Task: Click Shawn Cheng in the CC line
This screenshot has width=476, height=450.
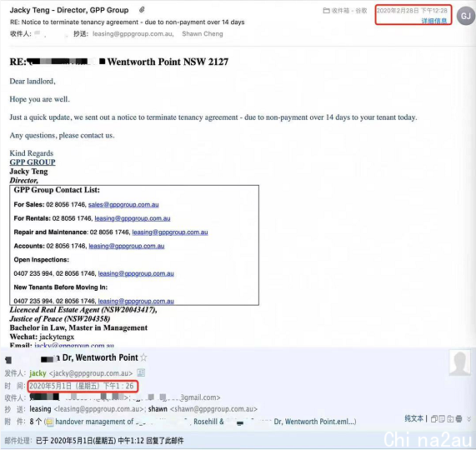Action: click(x=203, y=34)
